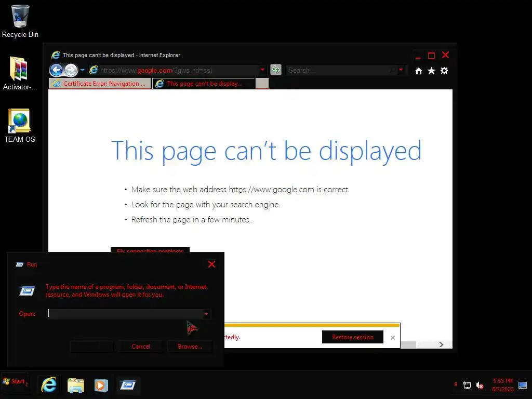Click the show desktop icon at taskbar end
The height and width of the screenshot is (399, 532).
click(523, 385)
